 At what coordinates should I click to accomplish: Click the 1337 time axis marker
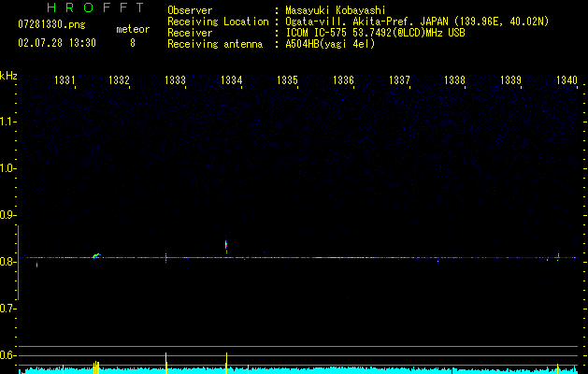click(x=399, y=80)
